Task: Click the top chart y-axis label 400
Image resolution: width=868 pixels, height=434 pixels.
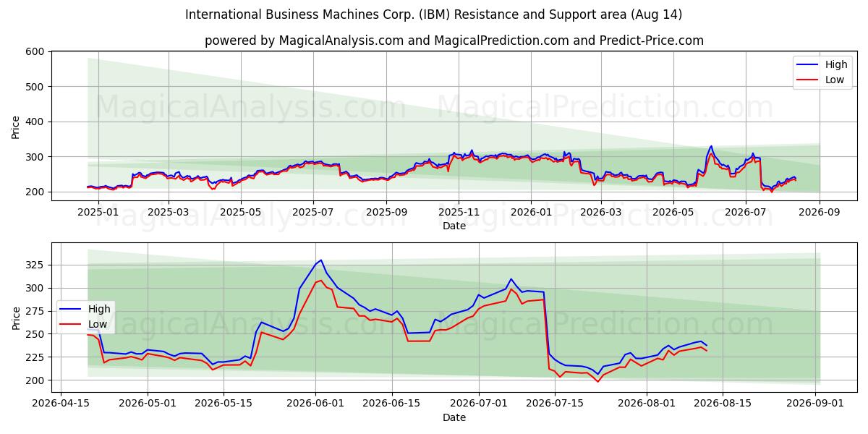Action: coord(36,122)
